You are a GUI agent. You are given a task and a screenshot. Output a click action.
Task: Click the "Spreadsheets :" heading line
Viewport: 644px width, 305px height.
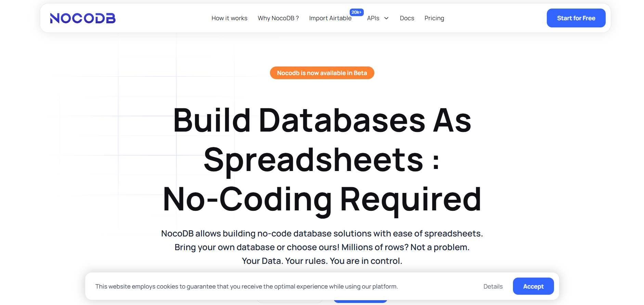pos(322,160)
